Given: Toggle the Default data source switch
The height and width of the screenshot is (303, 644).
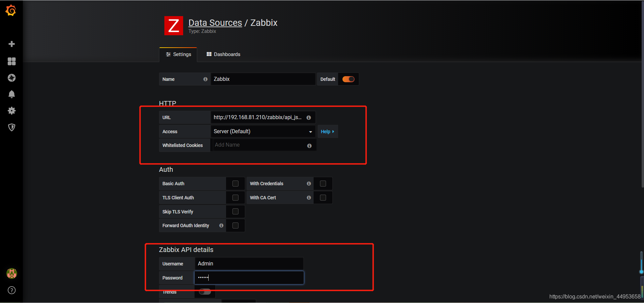Looking at the screenshot, I should (348, 79).
